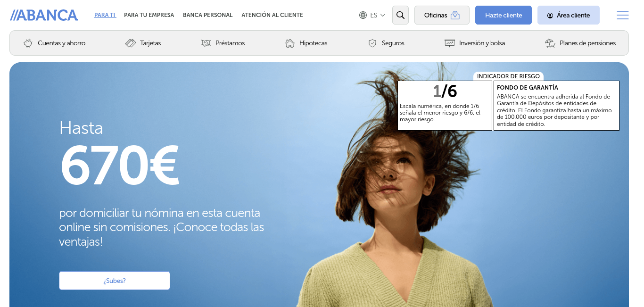Open the Préstamos menu
Screen dimensions: 644x307
[x=230, y=43]
